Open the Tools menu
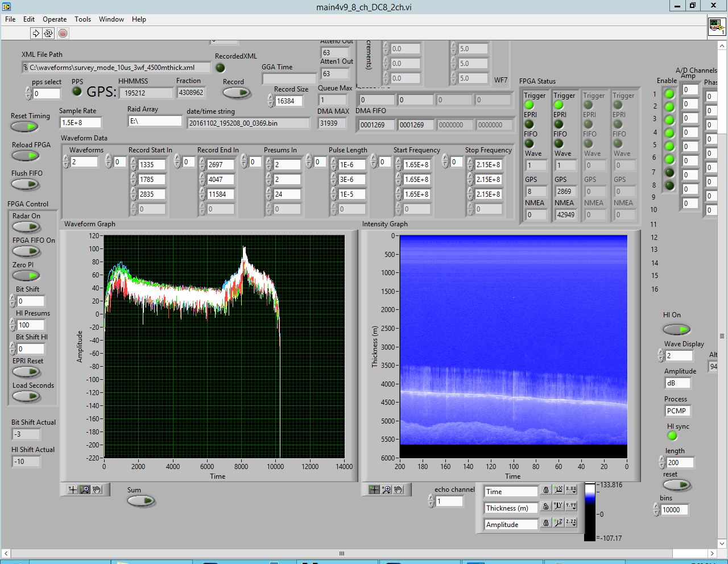This screenshot has width=728, height=564. (x=82, y=19)
